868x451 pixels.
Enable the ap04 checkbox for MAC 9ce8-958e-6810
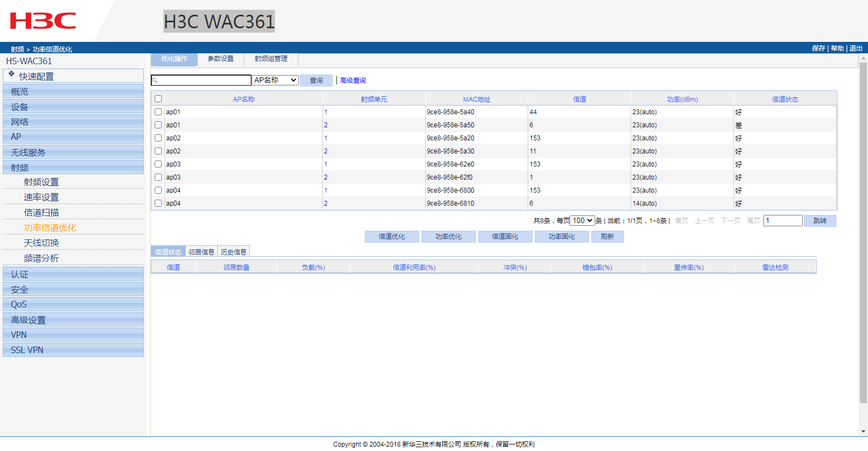[x=158, y=203]
